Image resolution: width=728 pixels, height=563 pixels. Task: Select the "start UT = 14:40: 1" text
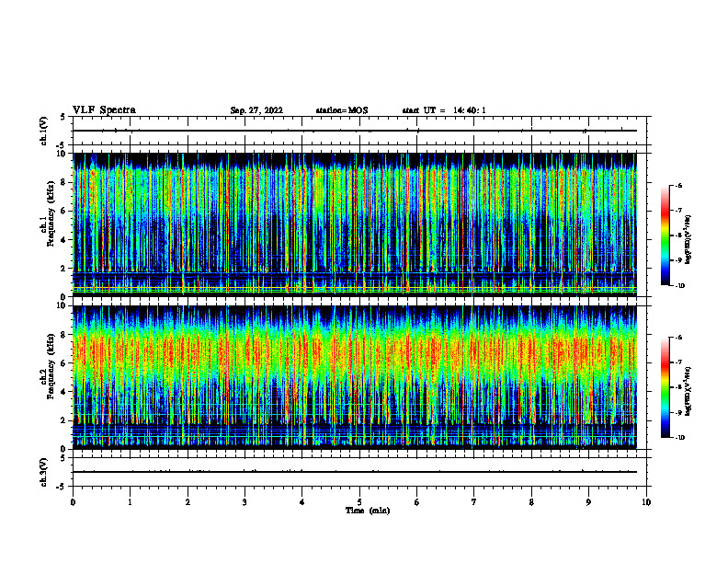pyautogui.click(x=444, y=110)
